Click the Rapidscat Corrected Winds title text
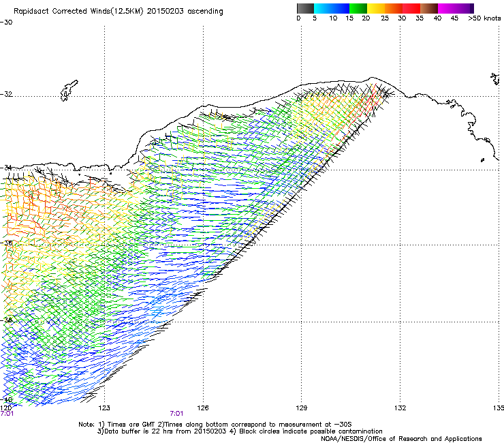The image size is (504, 443). [119, 12]
